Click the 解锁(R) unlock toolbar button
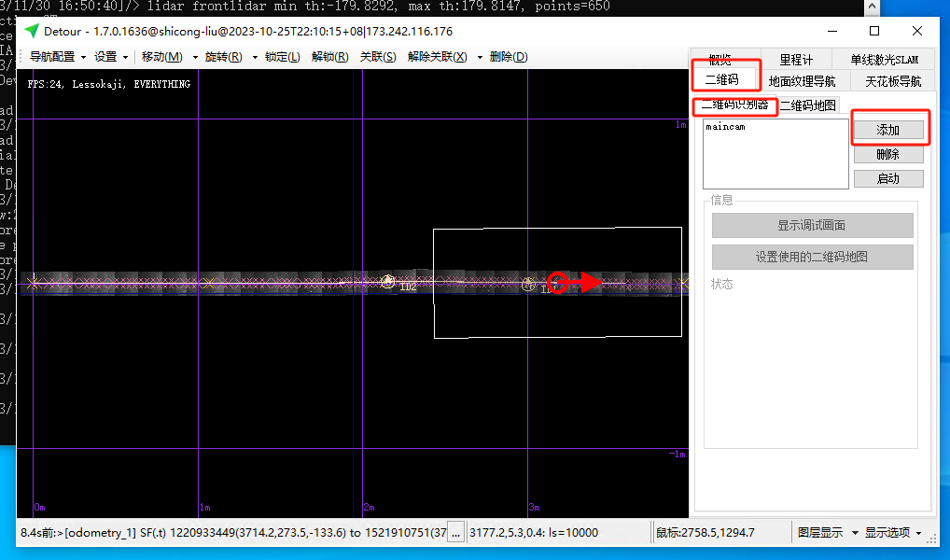Image resolution: width=950 pixels, height=560 pixels. [x=329, y=57]
